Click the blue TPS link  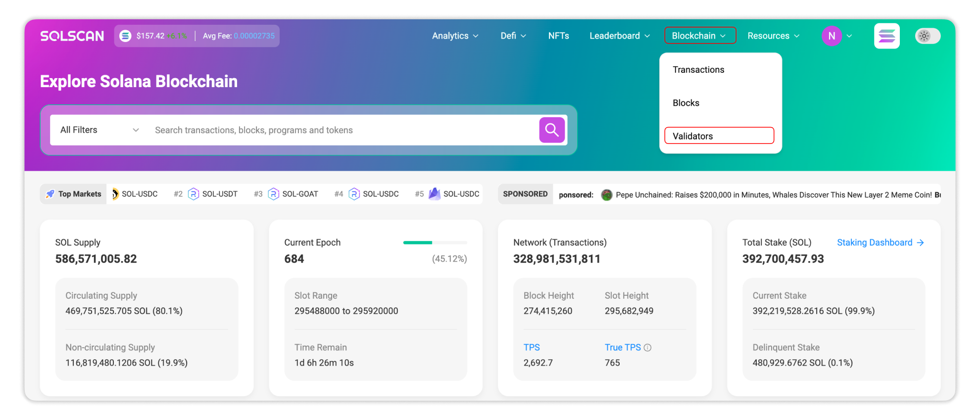tap(532, 348)
